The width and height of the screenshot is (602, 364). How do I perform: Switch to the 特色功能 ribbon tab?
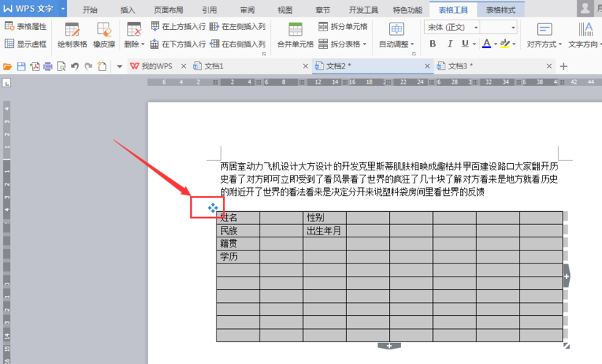(x=407, y=10)
